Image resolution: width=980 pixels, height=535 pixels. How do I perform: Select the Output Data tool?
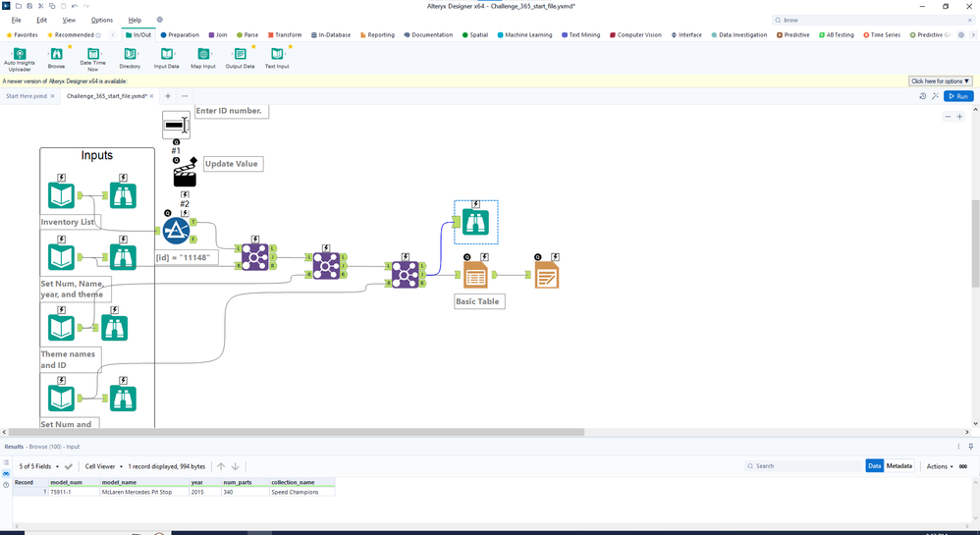(x=240, y=58)
